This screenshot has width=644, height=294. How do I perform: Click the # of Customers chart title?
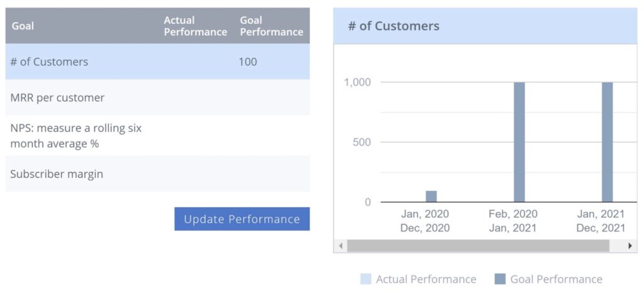coord(394,26)
